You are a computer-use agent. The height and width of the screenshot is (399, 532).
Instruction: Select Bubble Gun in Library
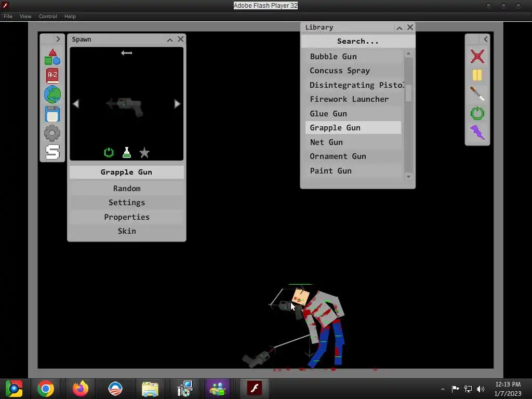(353, 56)
